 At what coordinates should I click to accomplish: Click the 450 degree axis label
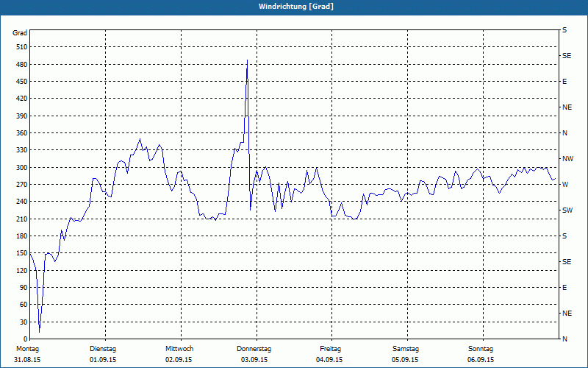coord(22,82)
